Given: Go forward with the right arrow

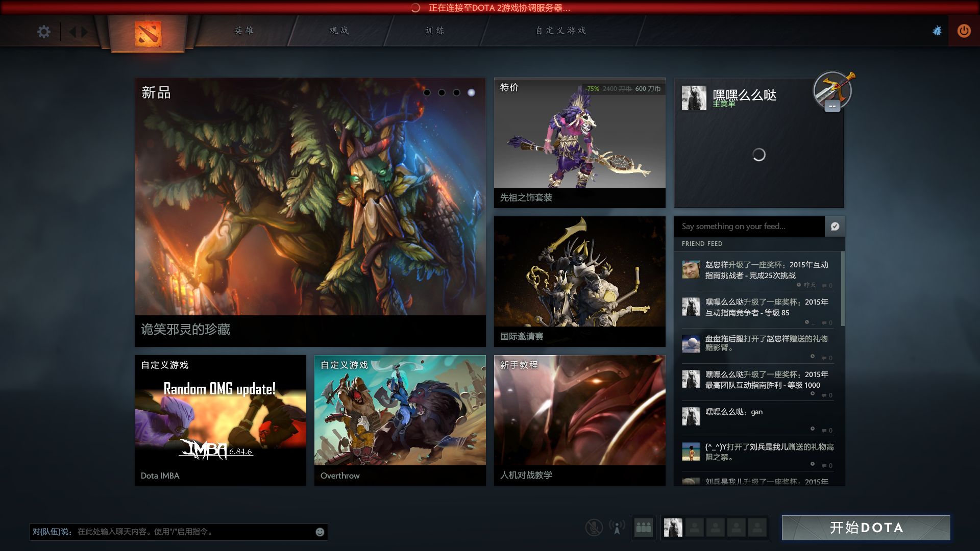Looking at the screenshot, I should (85, 32).
